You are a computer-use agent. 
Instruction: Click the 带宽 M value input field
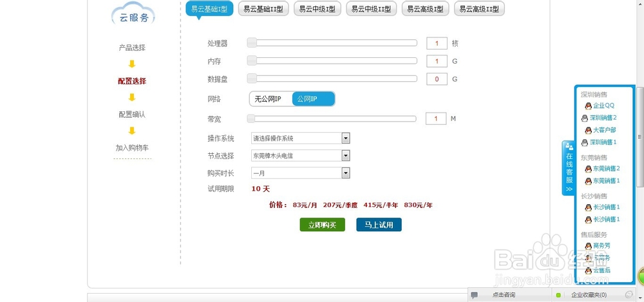point(436,118)
